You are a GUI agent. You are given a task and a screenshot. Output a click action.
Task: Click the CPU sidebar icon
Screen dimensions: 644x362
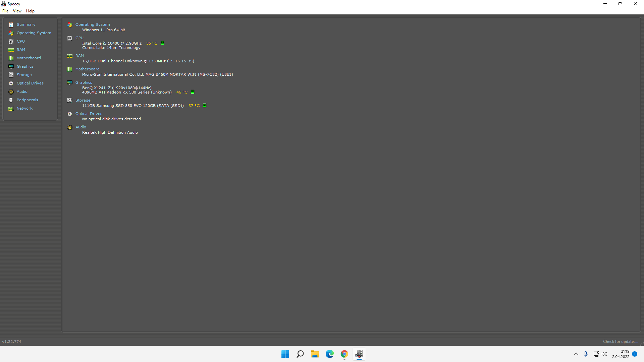11,41
